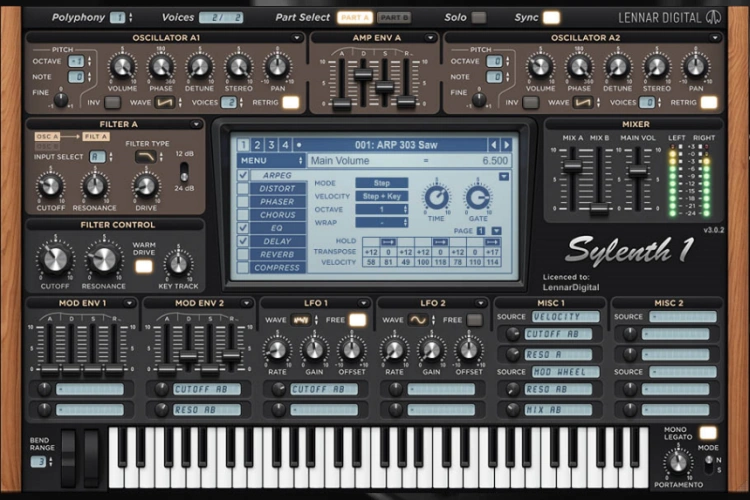Viewport: 750px width, 500px height.
Task: Open the PHASER effect tab
Action: pyautogui.click(x=277, y=202)
